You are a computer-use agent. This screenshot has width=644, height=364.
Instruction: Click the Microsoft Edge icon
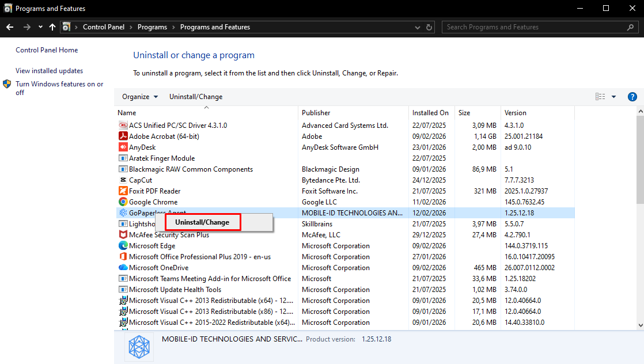coord(123,246)
